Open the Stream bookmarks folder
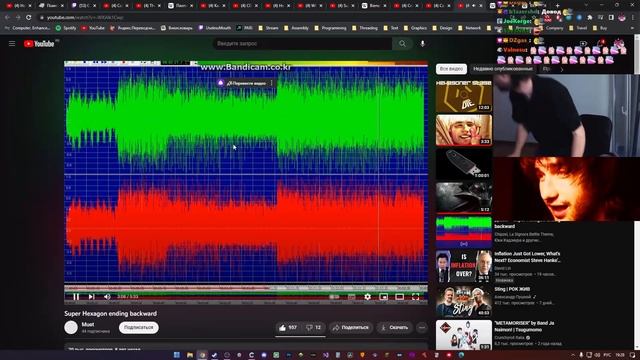The image size is (640, 360). (x=269, y=28)
